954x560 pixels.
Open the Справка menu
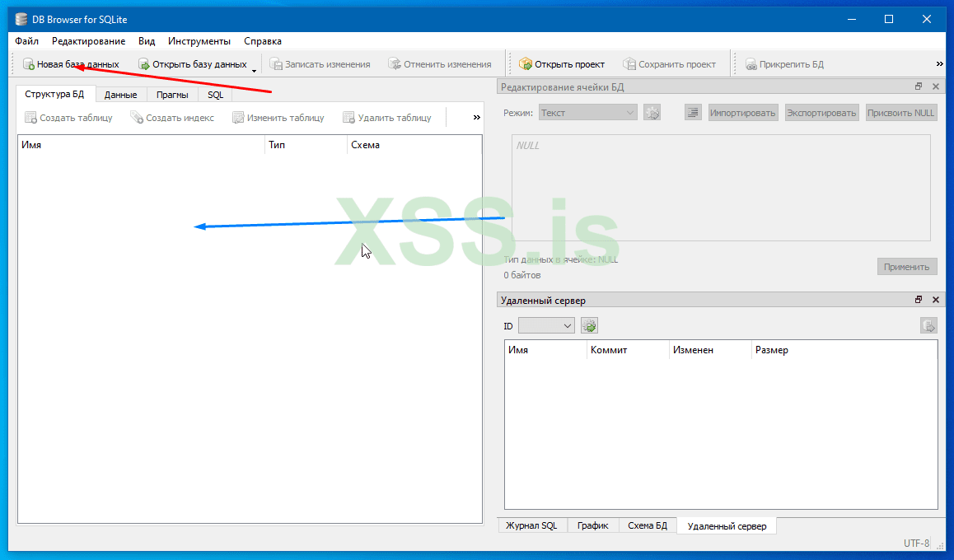263,40
